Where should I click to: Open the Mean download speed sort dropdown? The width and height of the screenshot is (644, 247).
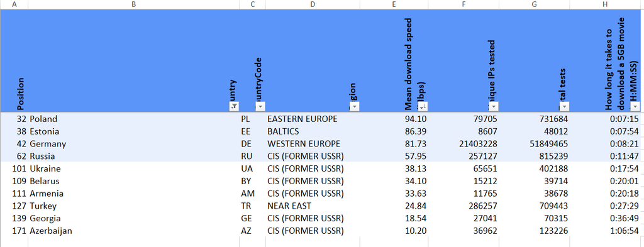tap(423, 106)
